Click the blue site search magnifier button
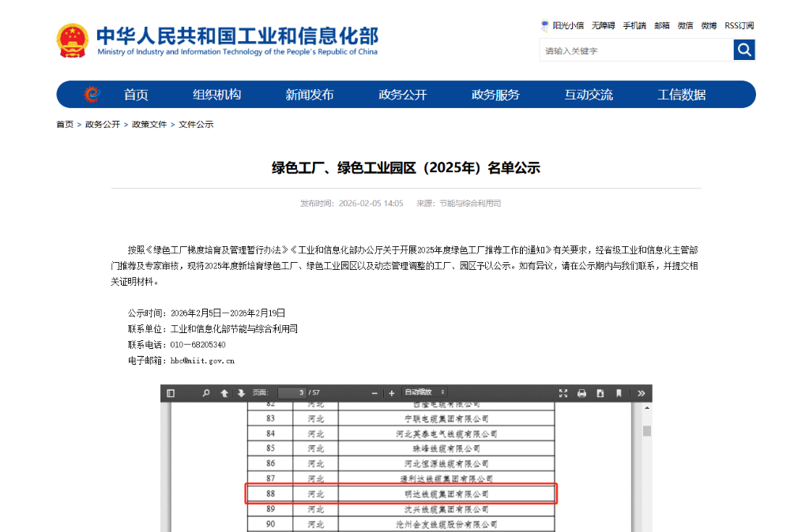 coord(744,51)
